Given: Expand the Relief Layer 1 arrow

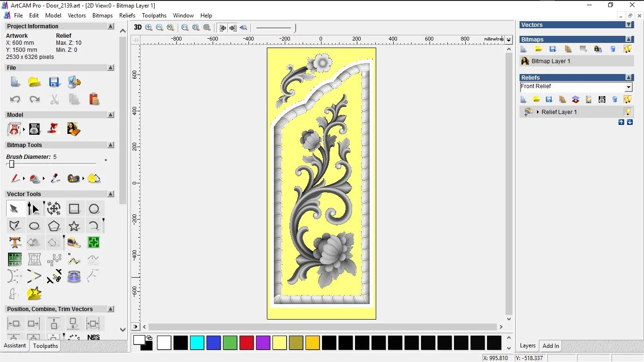Looking at the screenshot, I should pyautogui.click(x=538, y=112).
